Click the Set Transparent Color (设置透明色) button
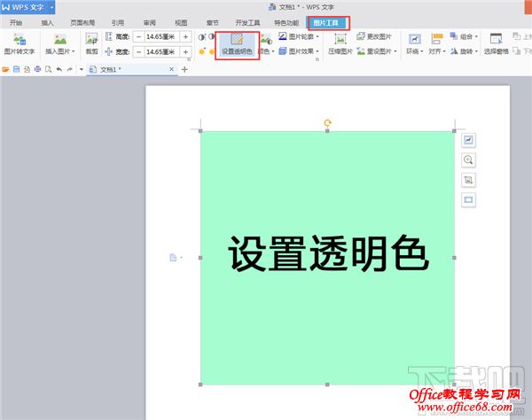 point(236,45)
